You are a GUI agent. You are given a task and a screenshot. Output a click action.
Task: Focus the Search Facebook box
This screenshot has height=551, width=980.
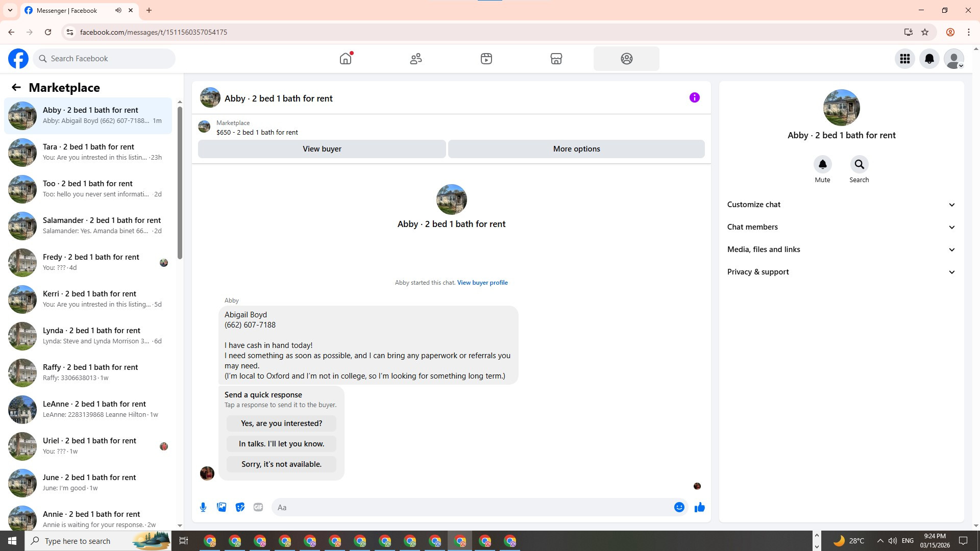point(104,59)
